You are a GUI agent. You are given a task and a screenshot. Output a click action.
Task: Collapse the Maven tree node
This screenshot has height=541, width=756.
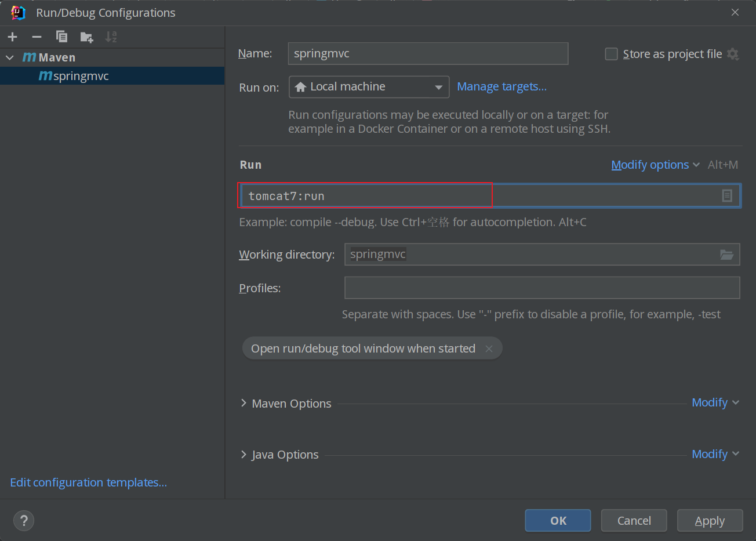point(10,57)
